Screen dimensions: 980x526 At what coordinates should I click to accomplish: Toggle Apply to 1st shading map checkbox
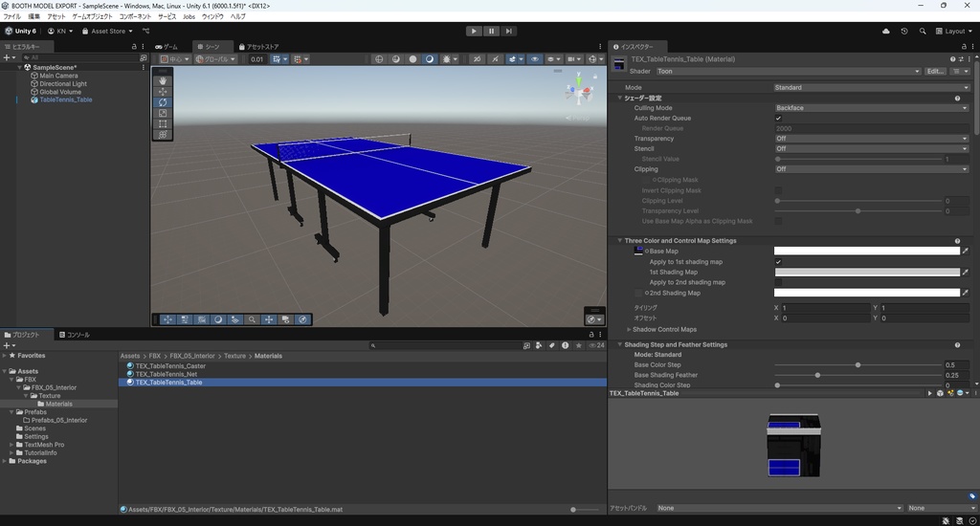point(778,262)
